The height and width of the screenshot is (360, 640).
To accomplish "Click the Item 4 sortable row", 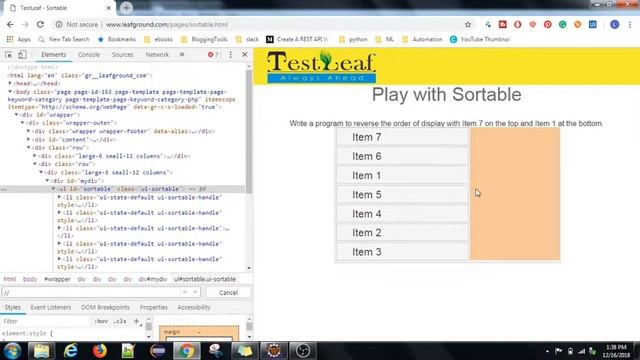I will click(402, 214).
